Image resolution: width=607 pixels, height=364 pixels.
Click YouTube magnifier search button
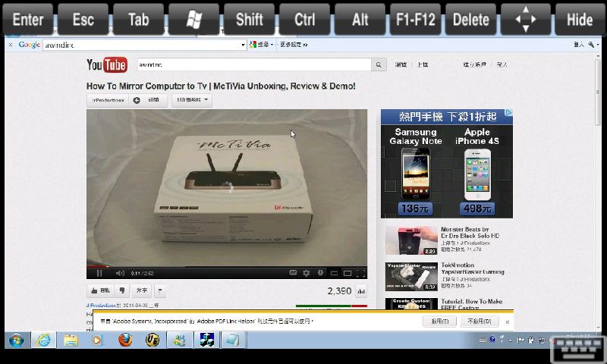(379, 64)
